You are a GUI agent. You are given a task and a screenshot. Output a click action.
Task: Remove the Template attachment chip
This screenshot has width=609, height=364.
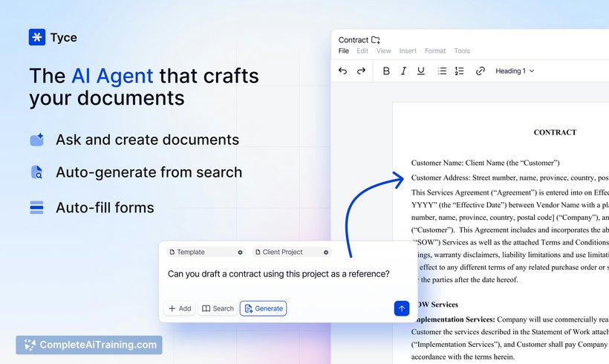pos(240,252)
